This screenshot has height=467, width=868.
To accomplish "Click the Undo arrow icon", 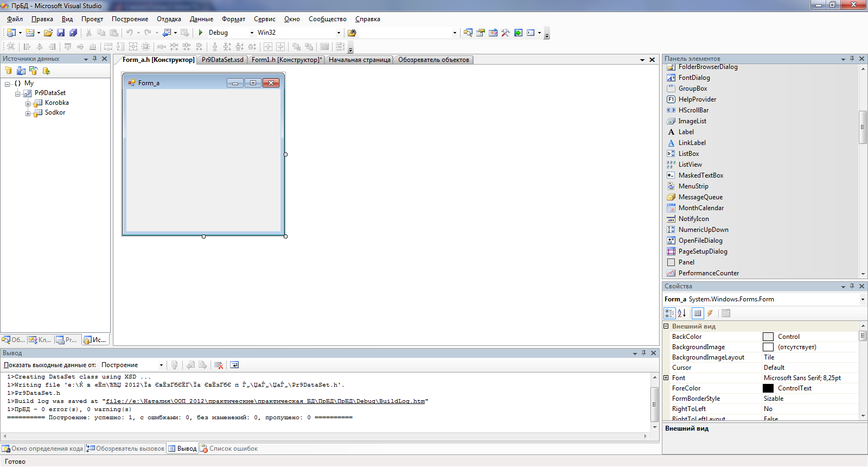I will pos(130,33).
